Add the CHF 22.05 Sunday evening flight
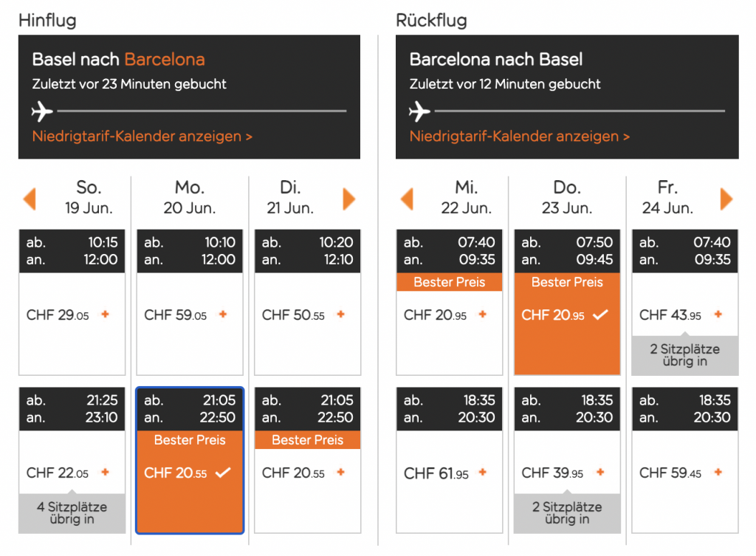This screenshot has width=756, height=556. (x=105, y=473)
